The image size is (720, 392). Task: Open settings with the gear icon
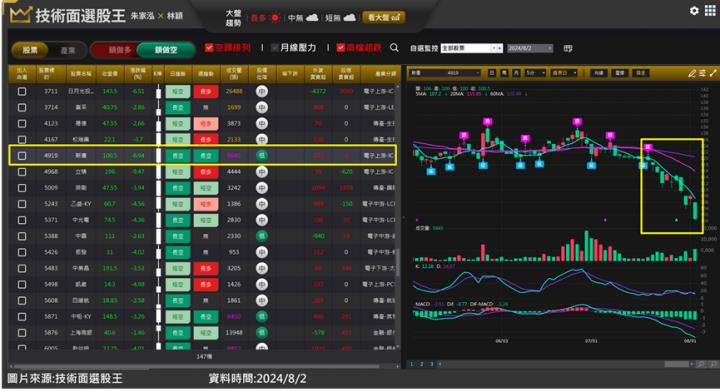(x=694, y=10)
